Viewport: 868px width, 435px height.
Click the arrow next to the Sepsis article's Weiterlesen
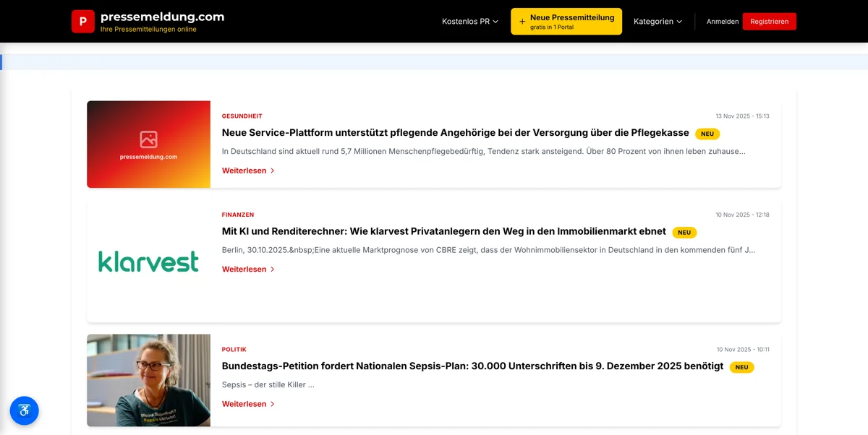273,404
